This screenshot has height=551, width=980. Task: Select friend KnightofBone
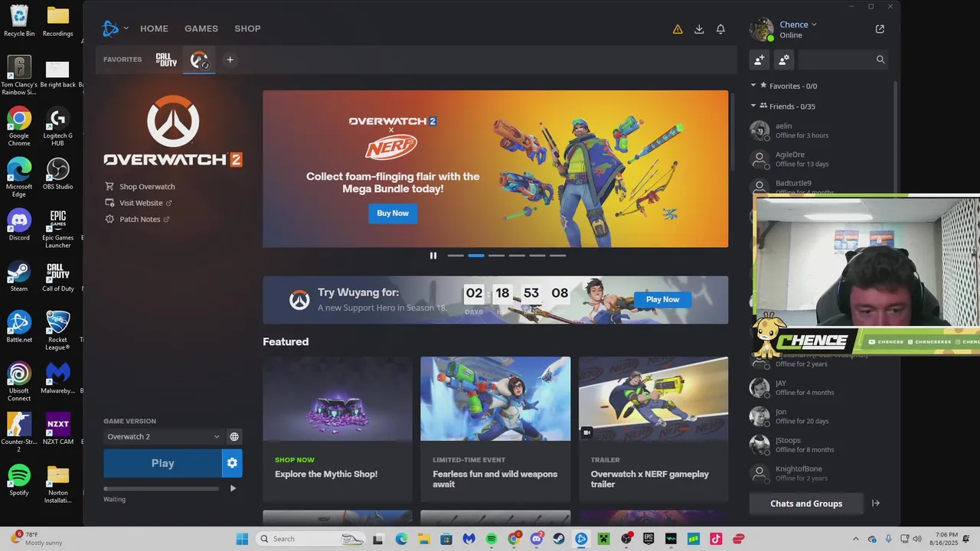point(818,473)
